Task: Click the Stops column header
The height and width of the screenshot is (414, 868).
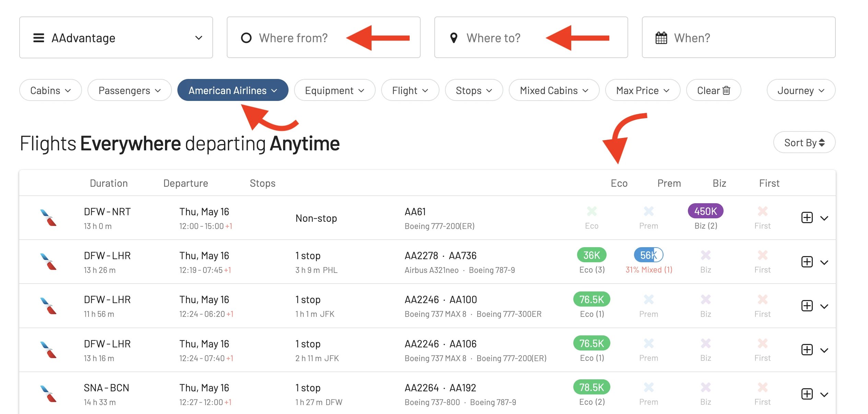Action: click(x=262, y=183)
